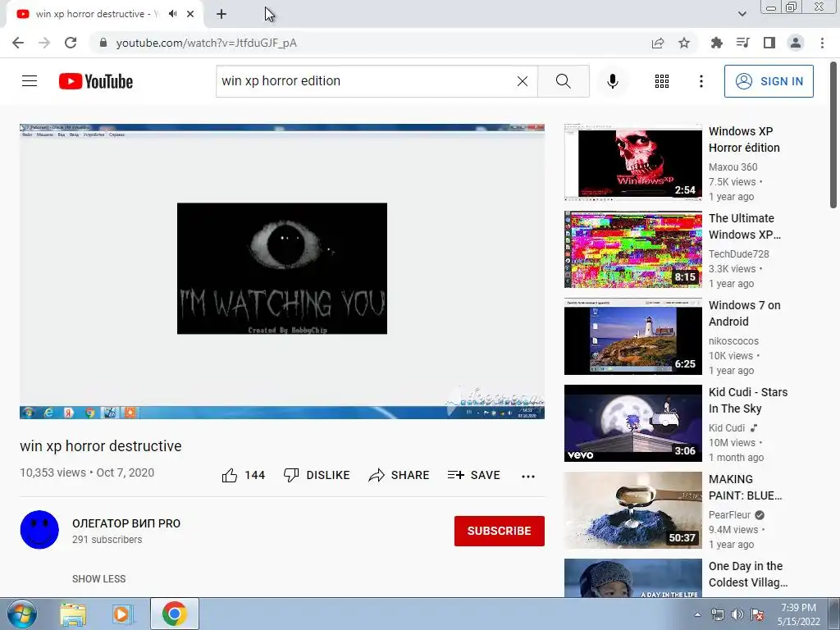
Task: Reload the YouTube page
Action: point(71,43)
